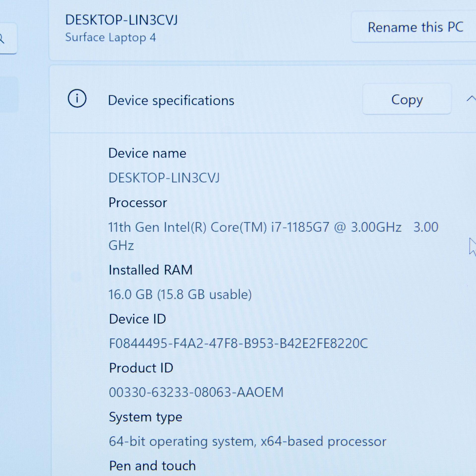Image resolution: width=476 pixels, height=476 pixels.
Task: Select the 64-bit operating system value
Action: point(248,442)
